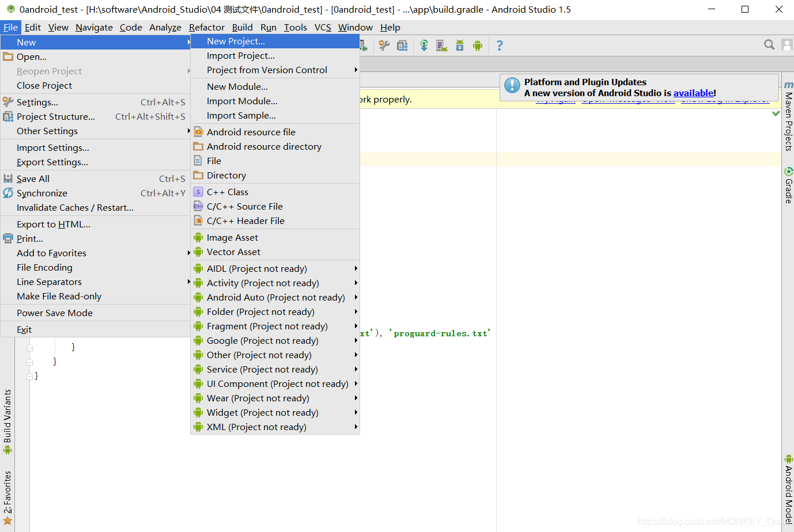
Task: Select Android resource file entry
Action: click(x=275, y=132)
